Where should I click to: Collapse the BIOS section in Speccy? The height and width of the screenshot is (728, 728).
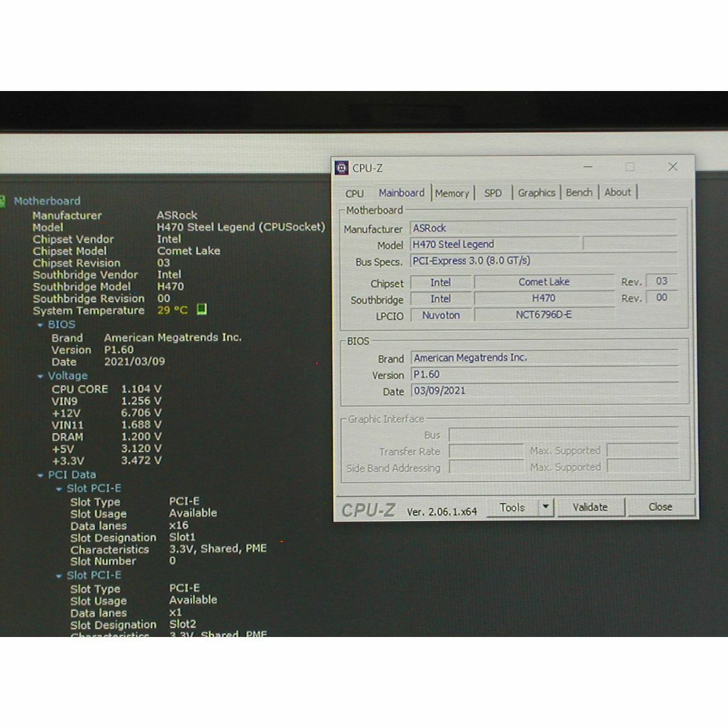click(x=40, y=325)
